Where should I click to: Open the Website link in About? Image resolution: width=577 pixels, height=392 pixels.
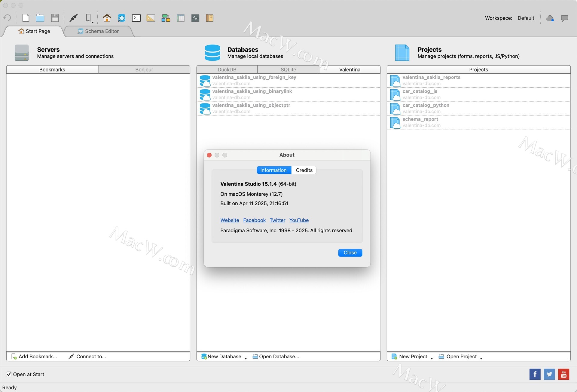pos(230,220)
